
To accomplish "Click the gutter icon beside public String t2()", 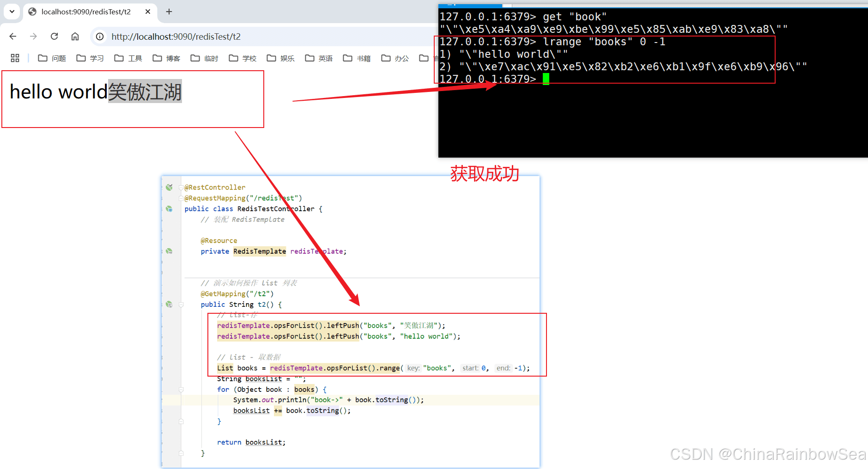I will (169, 305).
